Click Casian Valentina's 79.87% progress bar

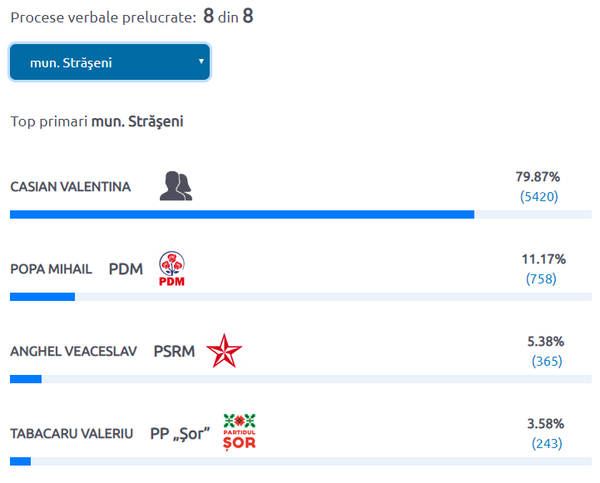pyautogui.click(x=242, y=214)
